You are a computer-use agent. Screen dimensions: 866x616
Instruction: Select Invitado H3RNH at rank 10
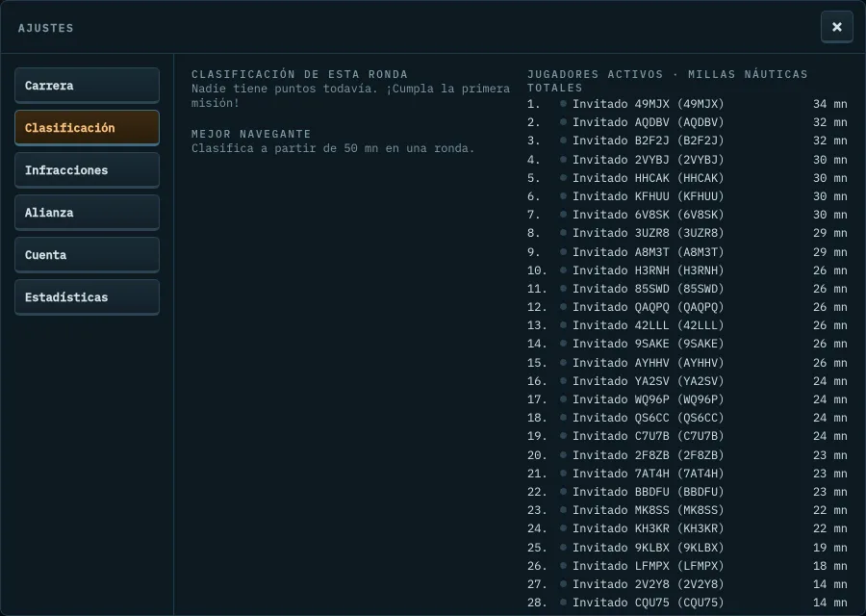point(687,270)
